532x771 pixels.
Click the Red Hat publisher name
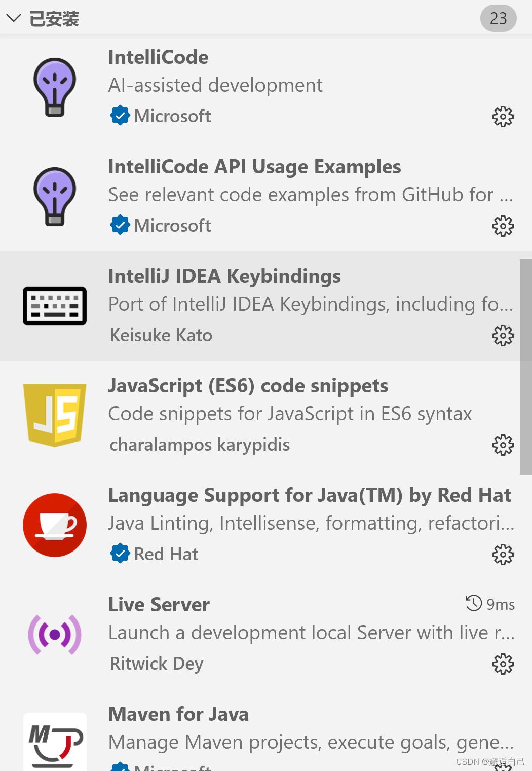pos(166,554)
